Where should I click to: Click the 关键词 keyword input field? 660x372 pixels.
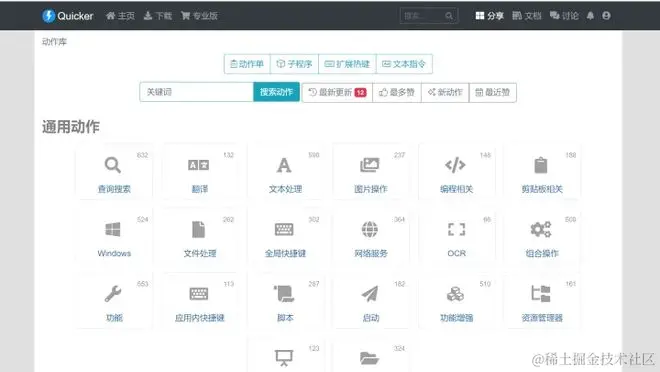[x=197, y=92]
